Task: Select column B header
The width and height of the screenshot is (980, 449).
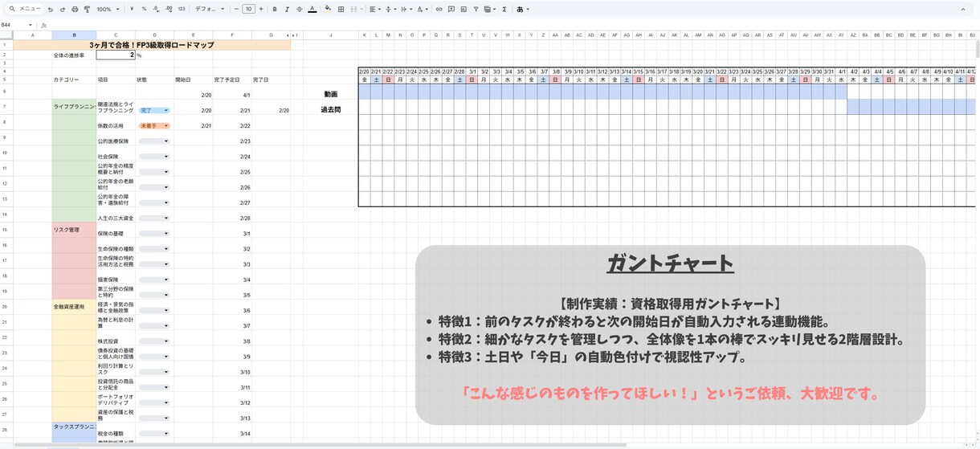Action: coord(74,35)
